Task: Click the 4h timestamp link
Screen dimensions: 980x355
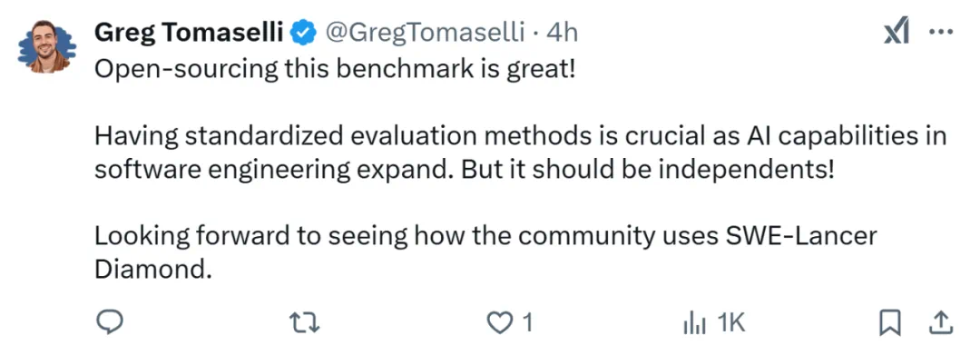Action: click(562, 33)
